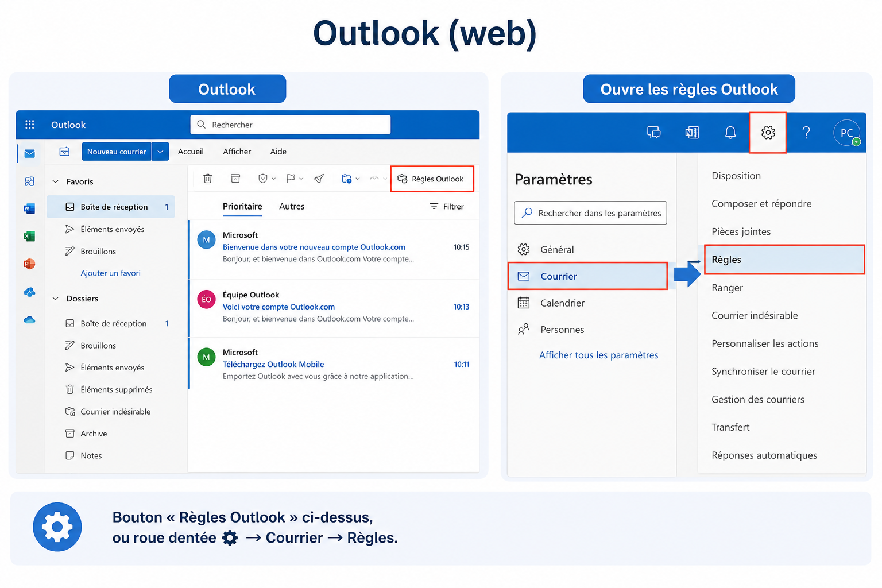This screenshot has width=882, height=588.
Task: Open the OneDrive cloud icon in rail
Action: tap(30, 319)
